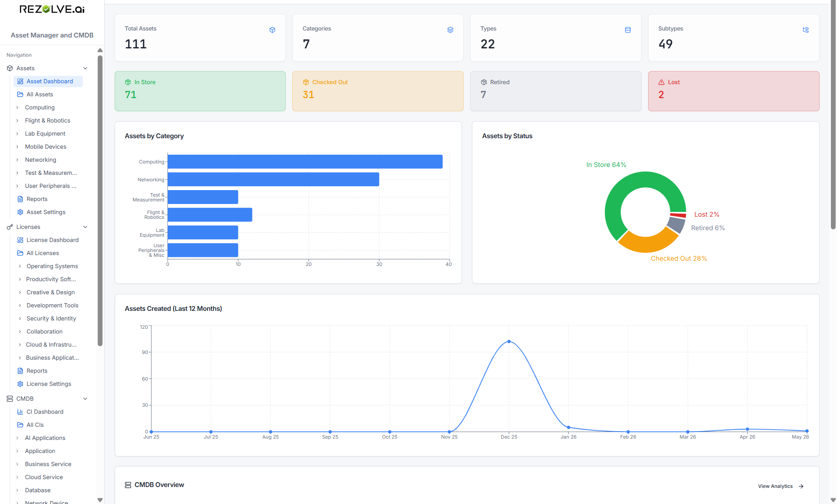Viewport: 837px width, 504px height.
Task: Open the In Store status card
Action: [x=200, y=91]
